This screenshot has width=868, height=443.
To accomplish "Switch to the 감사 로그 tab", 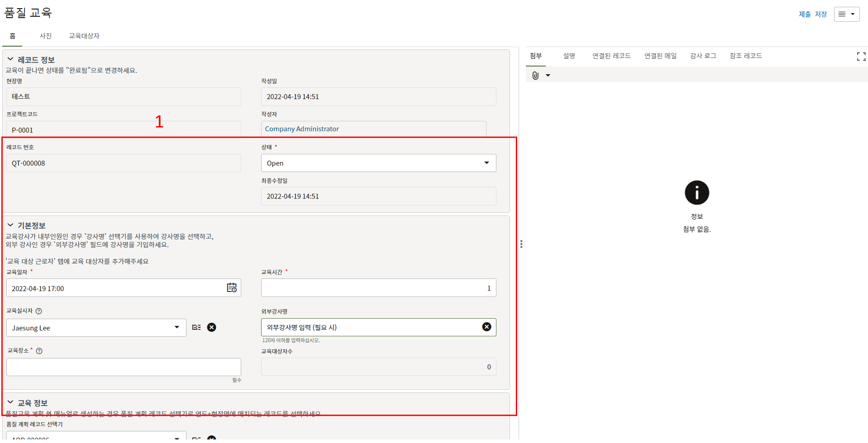I will pyautogui.click(x=703, y=56).
